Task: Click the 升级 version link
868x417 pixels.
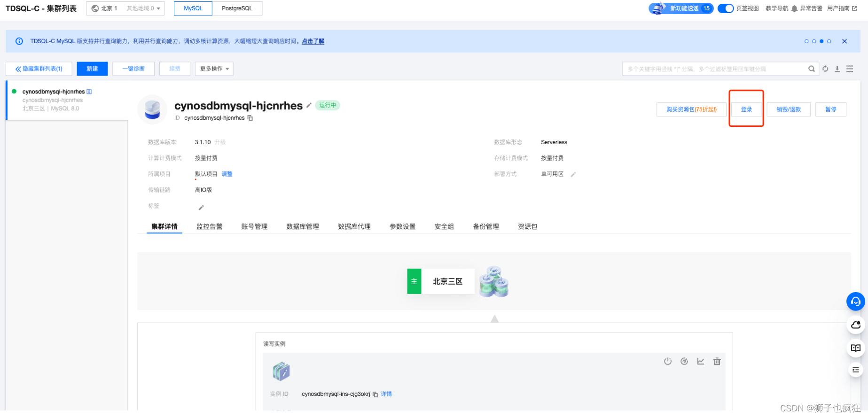Action: point(220,142)
